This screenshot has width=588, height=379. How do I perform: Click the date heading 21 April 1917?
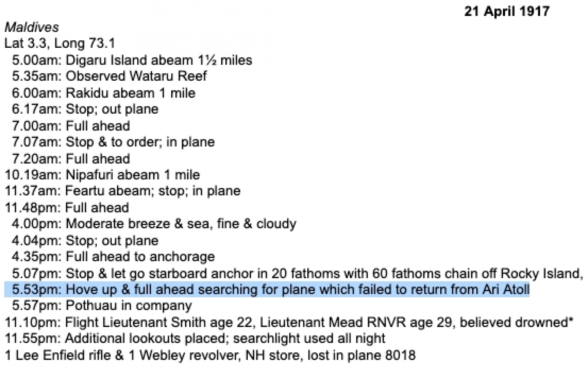(506, 11)
